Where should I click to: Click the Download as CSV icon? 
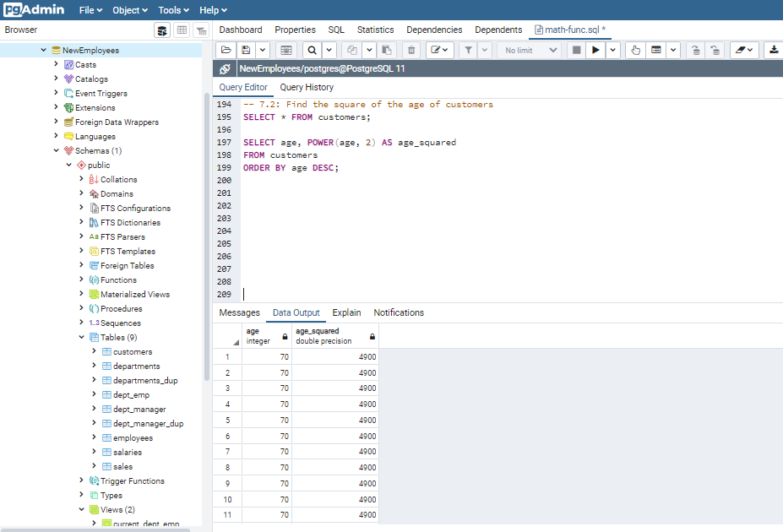point(773,51)
